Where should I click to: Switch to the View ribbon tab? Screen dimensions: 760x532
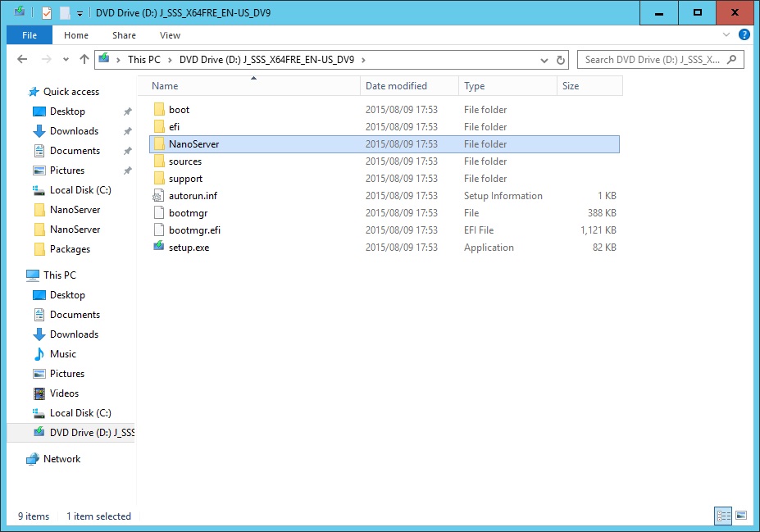point(170,35)
